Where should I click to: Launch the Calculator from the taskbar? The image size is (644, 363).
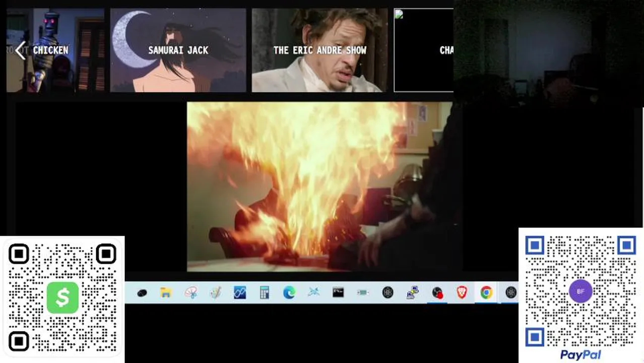265,293
